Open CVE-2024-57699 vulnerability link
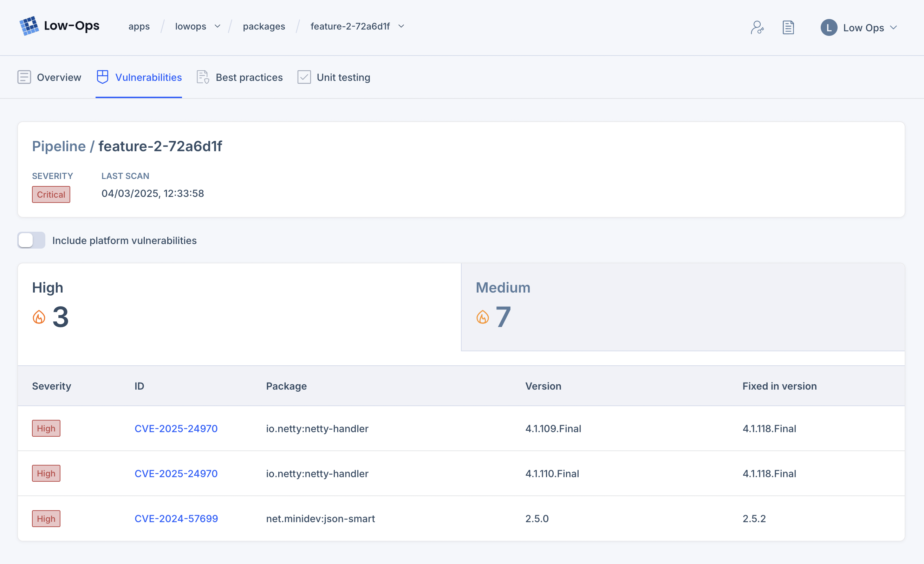Image resolution: width=924 pixels, height=564 pixels. point(176,519)
